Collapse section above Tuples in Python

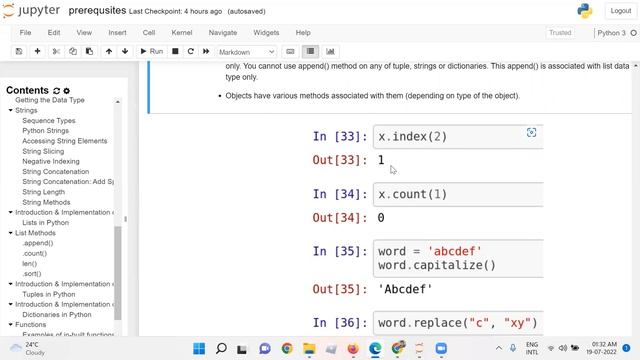11,284
